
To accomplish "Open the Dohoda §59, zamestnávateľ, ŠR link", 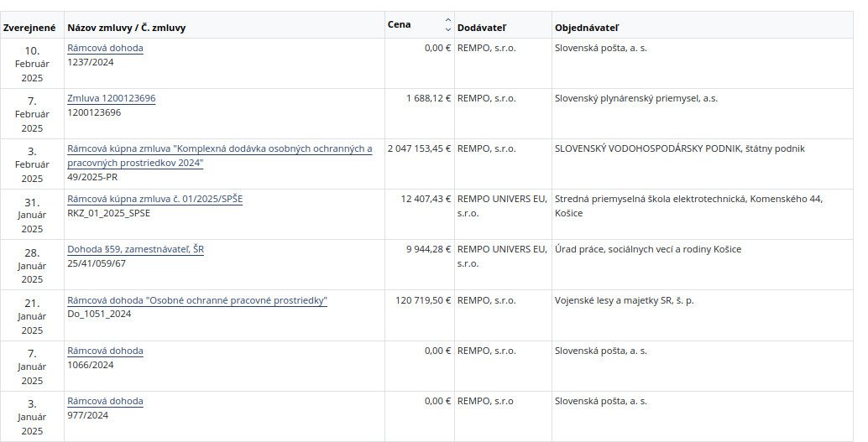I will click(135, 250).
